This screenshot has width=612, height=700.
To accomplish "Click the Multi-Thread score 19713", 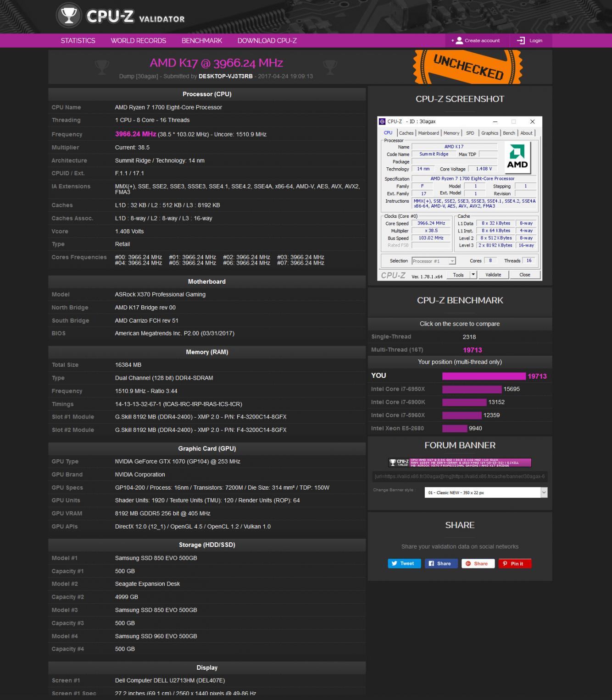I will point(473,350).
